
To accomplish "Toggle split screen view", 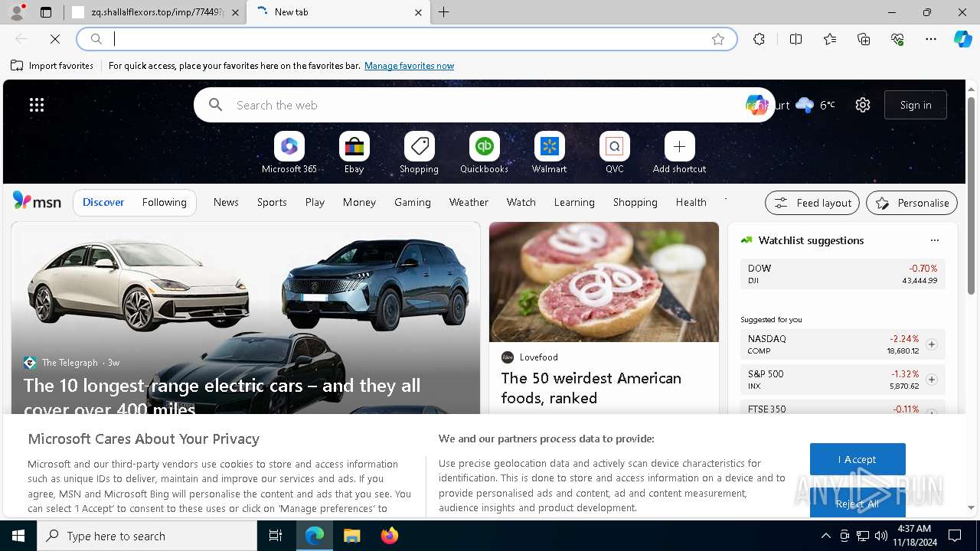I will (x=795, y=39).
